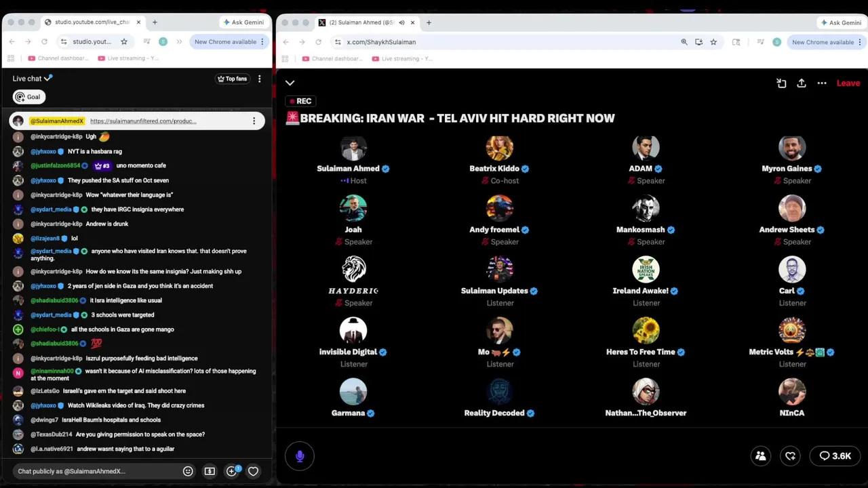
Task: Open media control icon in YouTube window toolbar
Action: [147, 42]
